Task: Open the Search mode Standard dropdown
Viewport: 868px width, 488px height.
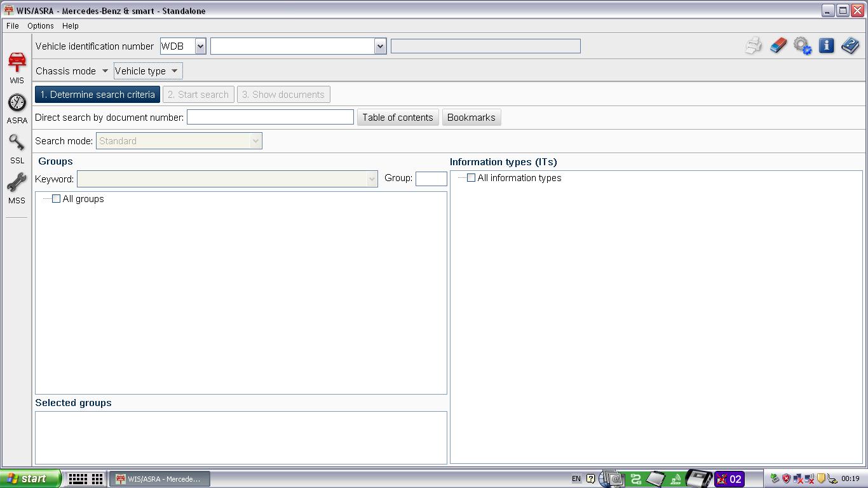Action: tap(255, 141)
